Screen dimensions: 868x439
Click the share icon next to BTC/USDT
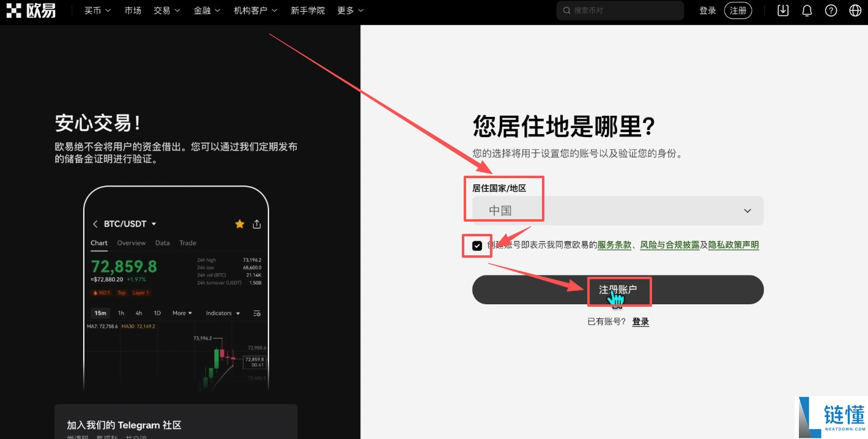click(256, 223)
